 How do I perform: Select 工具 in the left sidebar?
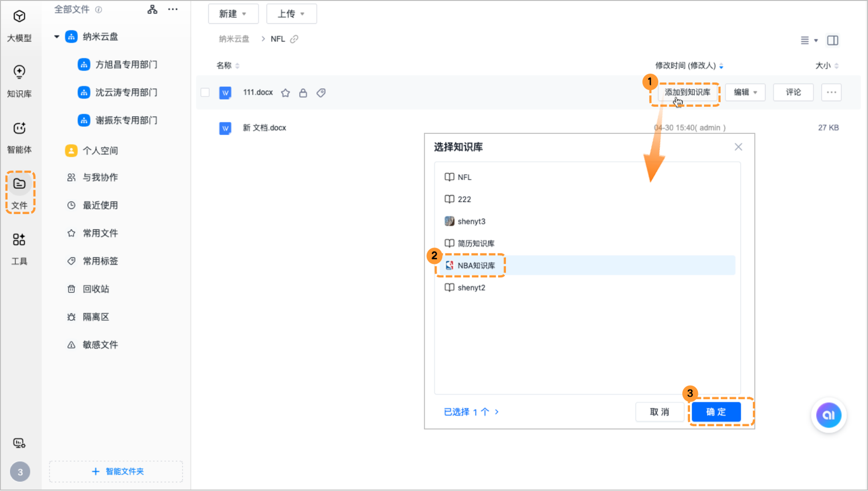pos(19,249)
